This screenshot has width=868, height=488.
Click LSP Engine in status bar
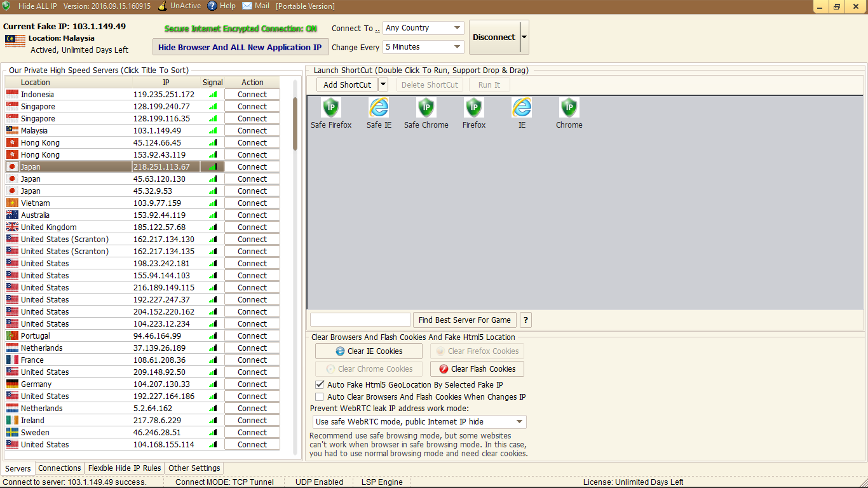pos(382,482)
